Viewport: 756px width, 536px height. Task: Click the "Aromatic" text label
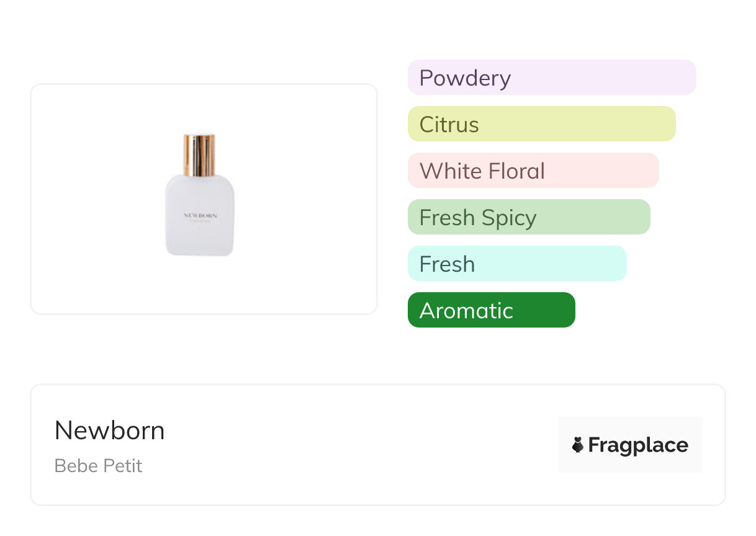pyautogui.click(x=466, y=311)
